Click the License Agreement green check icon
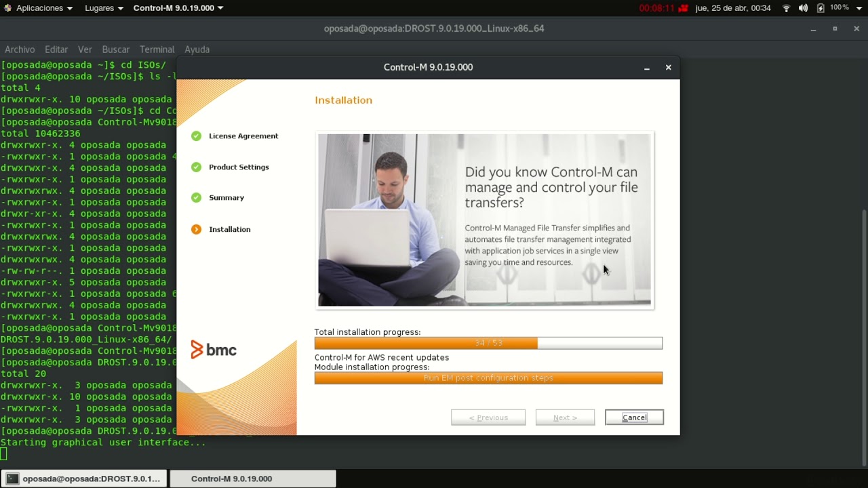 196,136
